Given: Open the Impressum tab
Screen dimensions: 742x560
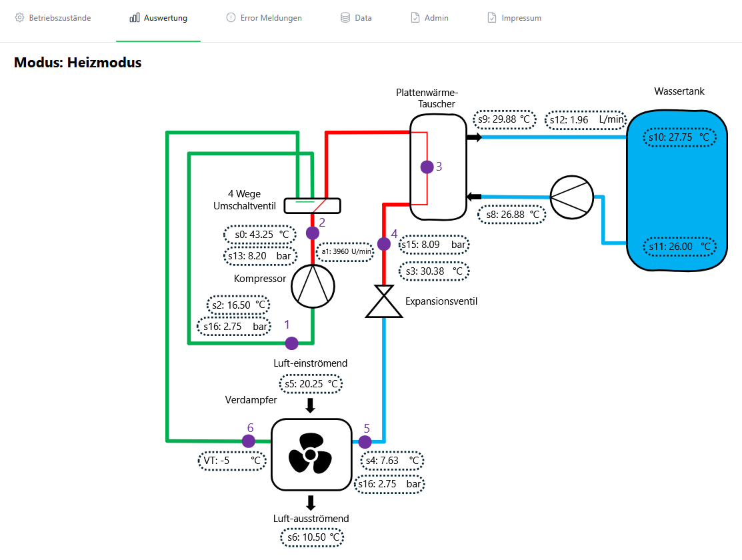Looking at the screenshot, I should [514, 18].
